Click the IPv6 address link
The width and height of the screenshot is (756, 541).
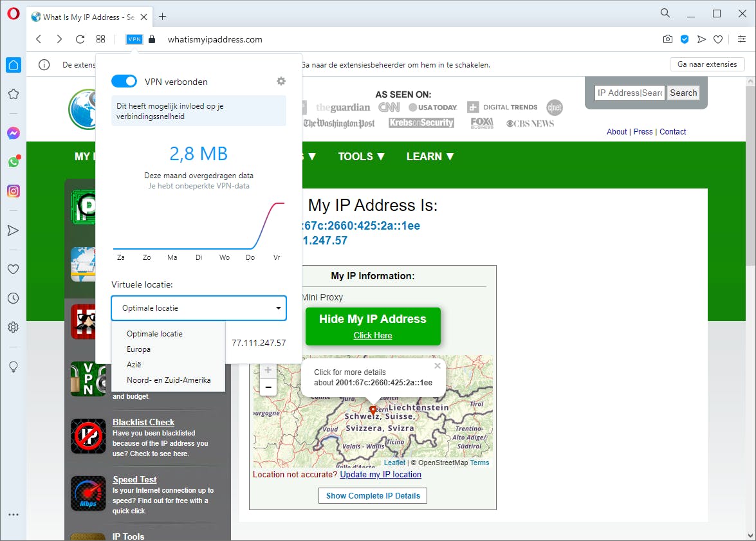point(362,226)
